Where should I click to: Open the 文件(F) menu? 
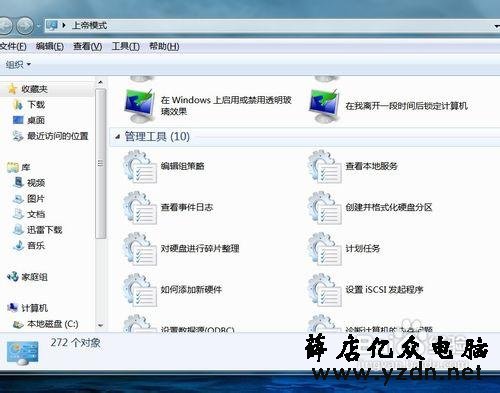click(x=13, y=46)
